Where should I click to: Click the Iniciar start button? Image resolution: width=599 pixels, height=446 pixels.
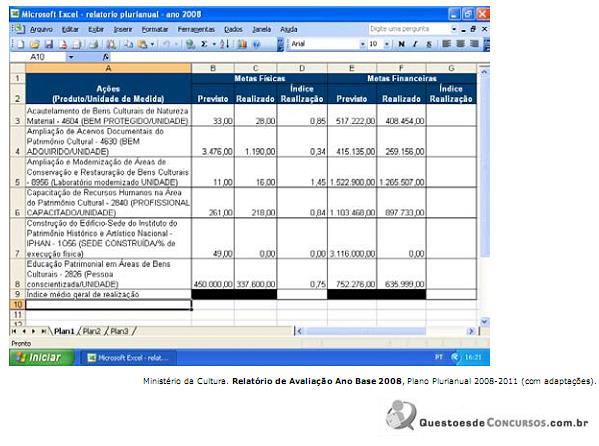point(42,357)
